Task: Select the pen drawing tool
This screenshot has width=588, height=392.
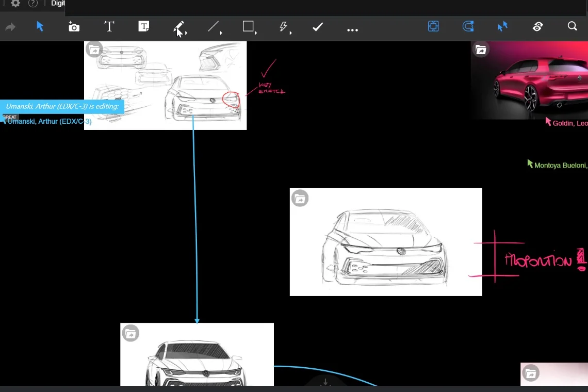Action: coord(178,27)
